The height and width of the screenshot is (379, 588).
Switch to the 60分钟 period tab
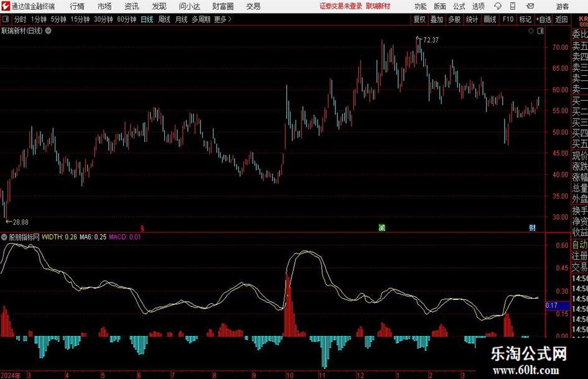coord(126,19)
